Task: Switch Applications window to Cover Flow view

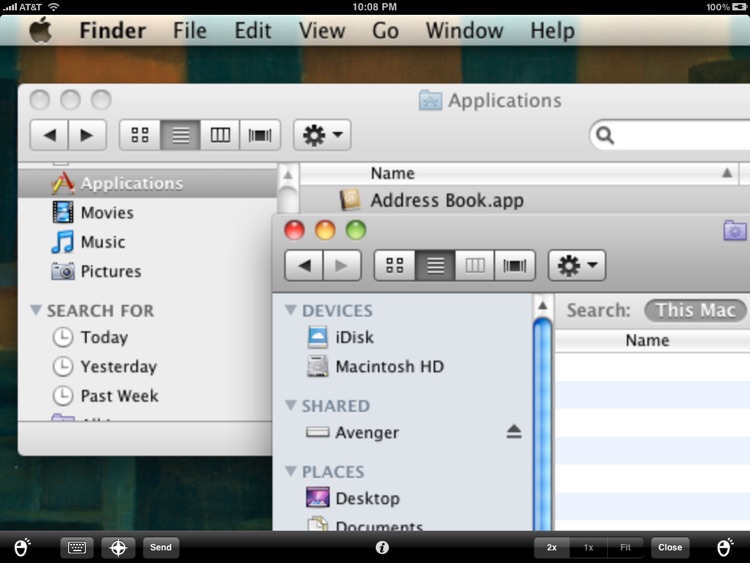Action: point(260,135)
